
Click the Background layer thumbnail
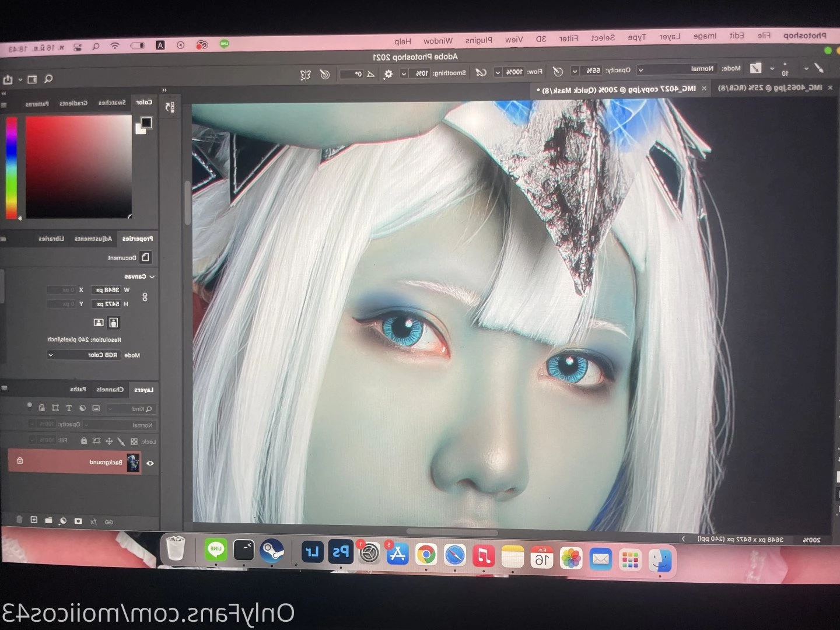point(134,463)
